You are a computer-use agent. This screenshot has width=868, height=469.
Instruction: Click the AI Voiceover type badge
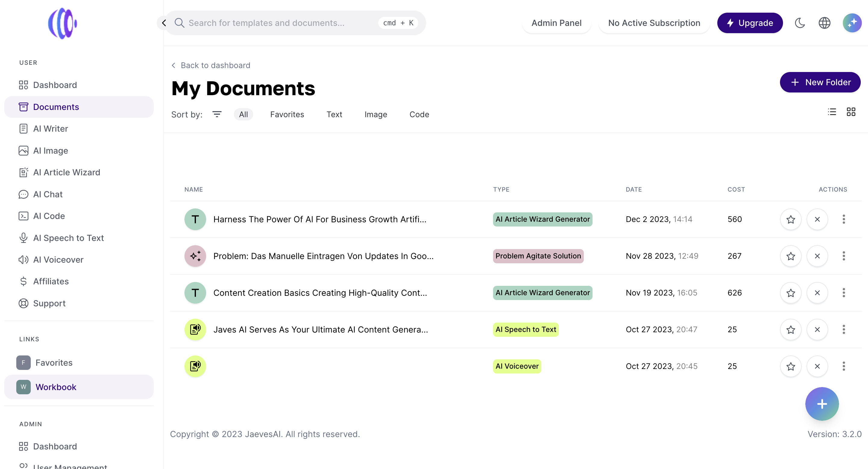[517, 366]
